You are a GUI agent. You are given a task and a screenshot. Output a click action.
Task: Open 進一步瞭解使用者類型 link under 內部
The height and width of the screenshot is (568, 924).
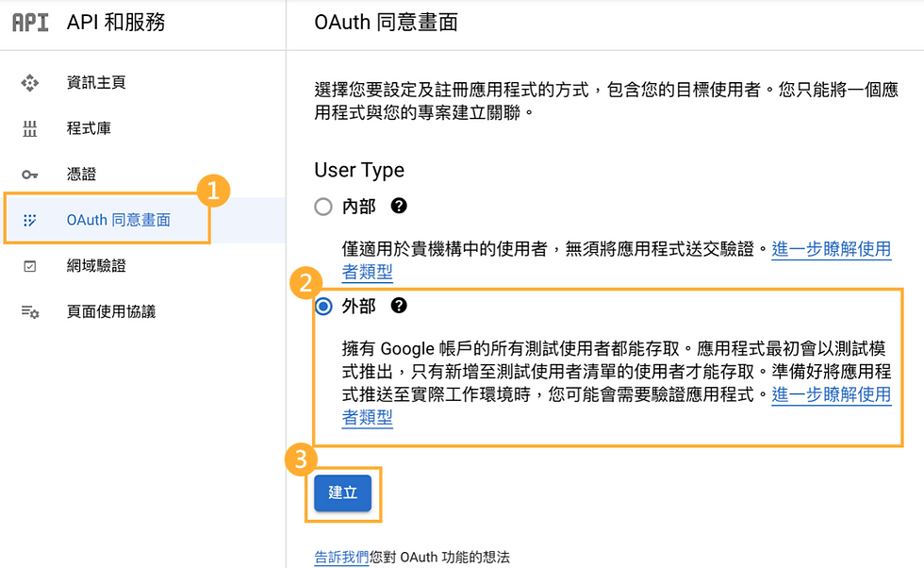(831, 250)
